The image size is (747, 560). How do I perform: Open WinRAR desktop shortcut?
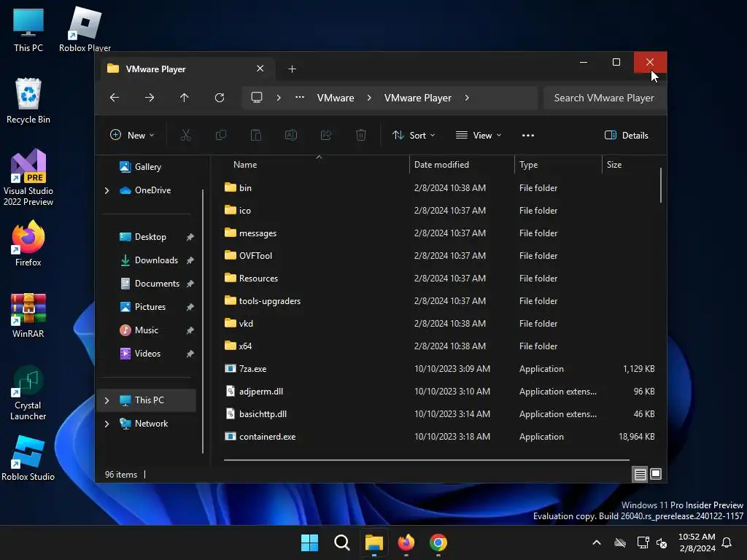28,315
